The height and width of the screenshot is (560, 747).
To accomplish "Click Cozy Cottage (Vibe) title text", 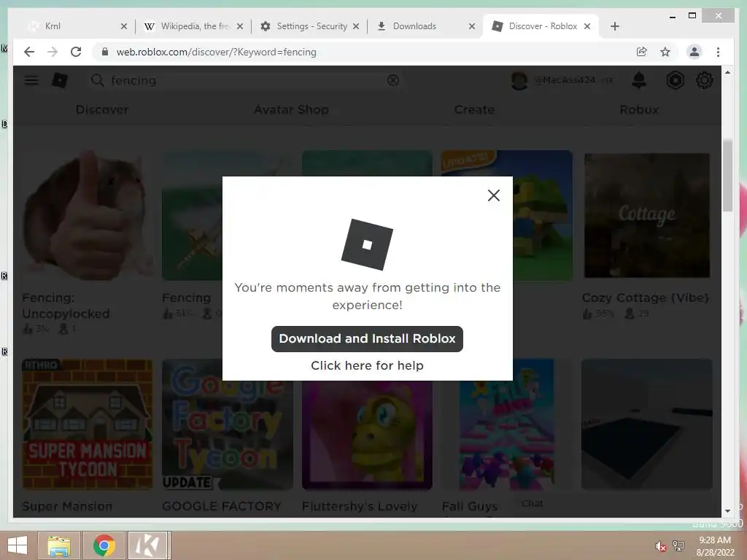I will pyautogui.click(x=646, y=297).
